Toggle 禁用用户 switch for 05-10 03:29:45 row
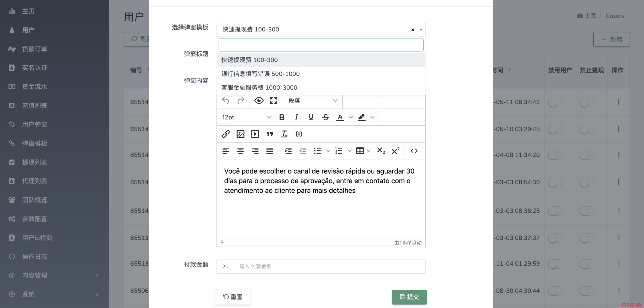The width and height of the screenshot is (644, 308). [555, 129]
